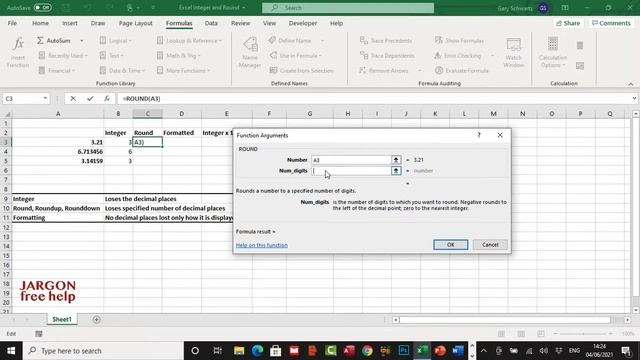Click Remove Arrows
The width and height of the screenshot is (640, 360).
384,71
